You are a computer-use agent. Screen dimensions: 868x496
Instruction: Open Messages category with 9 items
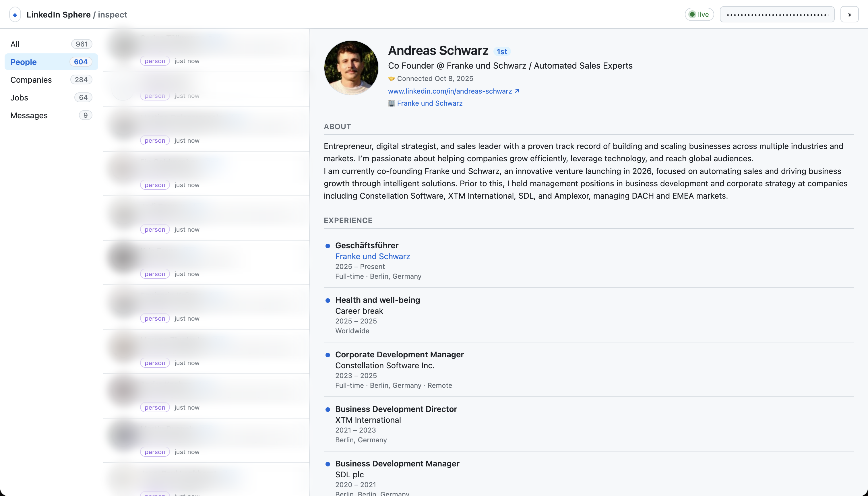(51, 115)
